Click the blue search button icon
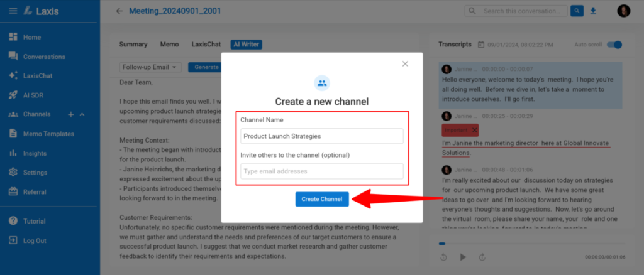The image size is (644, 275). click(576, 11)
